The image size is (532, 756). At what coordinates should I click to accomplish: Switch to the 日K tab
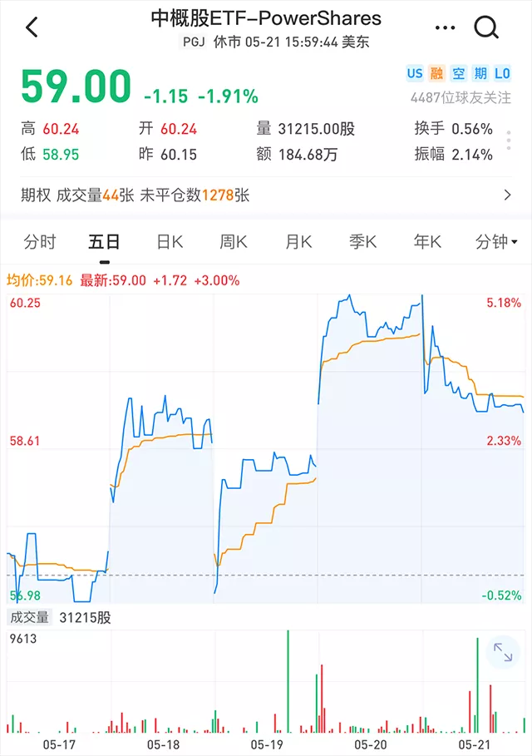pos(170,241)
